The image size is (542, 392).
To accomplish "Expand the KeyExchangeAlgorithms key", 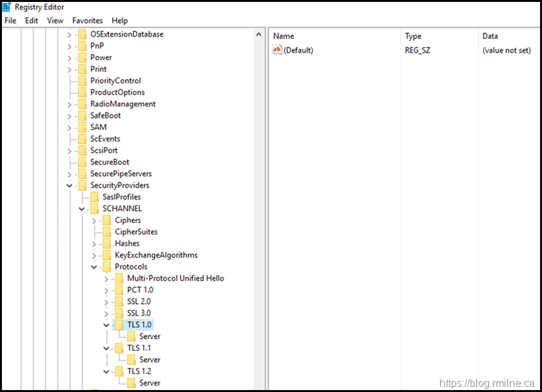I will pyautogui.click(x=94, y=255).
